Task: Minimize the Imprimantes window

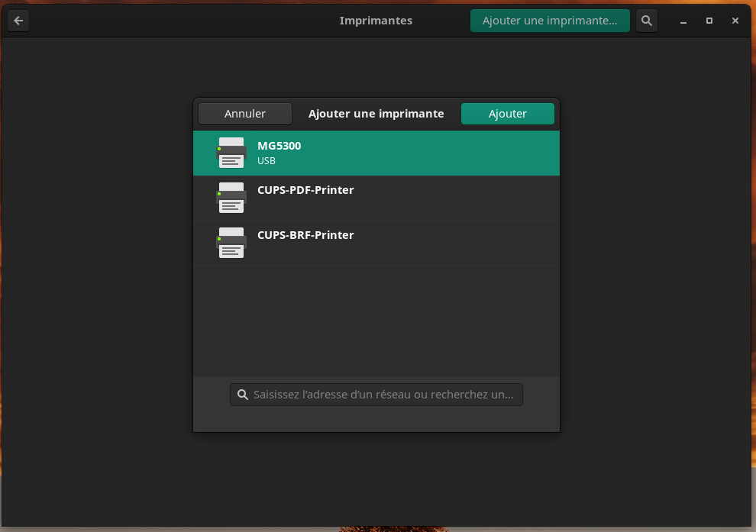Action: [683, 21]
